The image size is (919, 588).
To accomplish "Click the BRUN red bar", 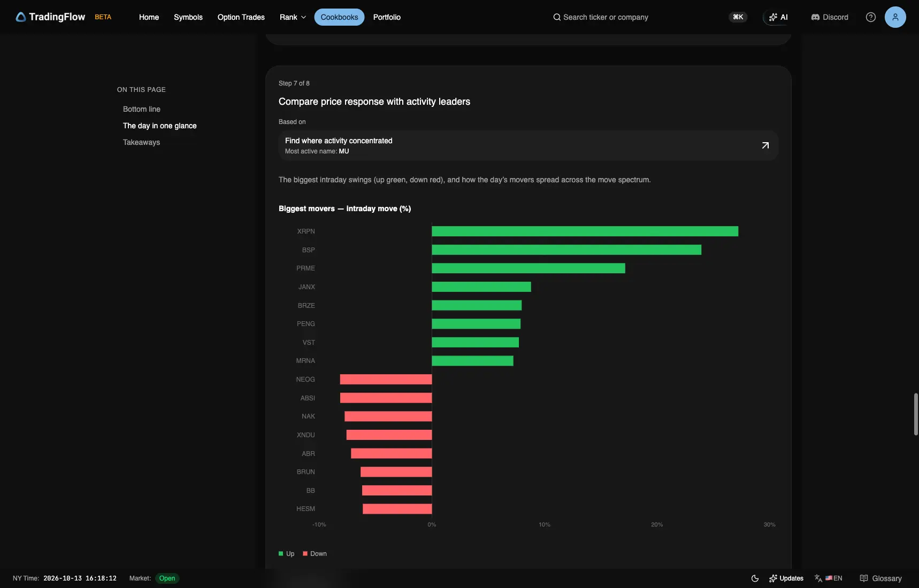I will tap(396, 472).
